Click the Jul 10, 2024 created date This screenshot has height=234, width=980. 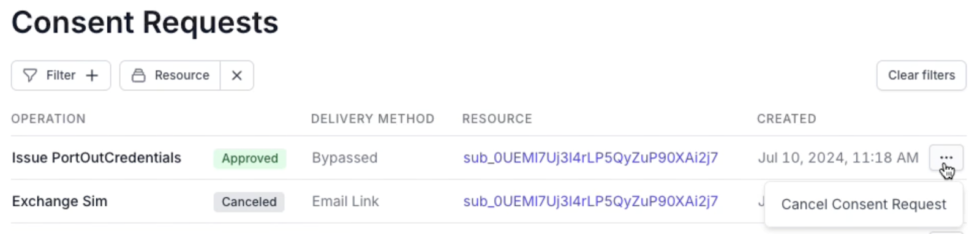tap(839, 158)
